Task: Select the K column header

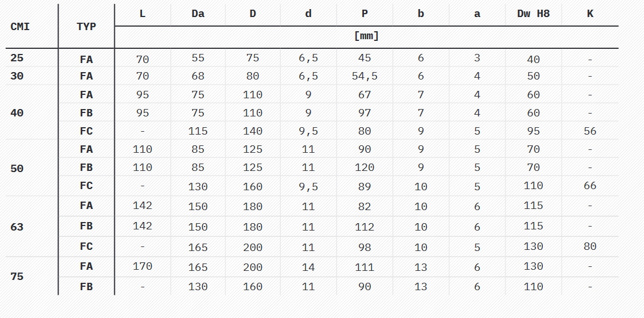Action: click(x=590, y=14)
